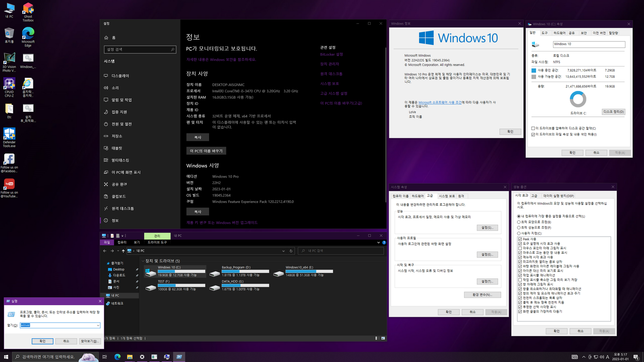644x362 pixels.
Task: Switch Explorer to large icons view button
Action: click(x=383, y=338)
